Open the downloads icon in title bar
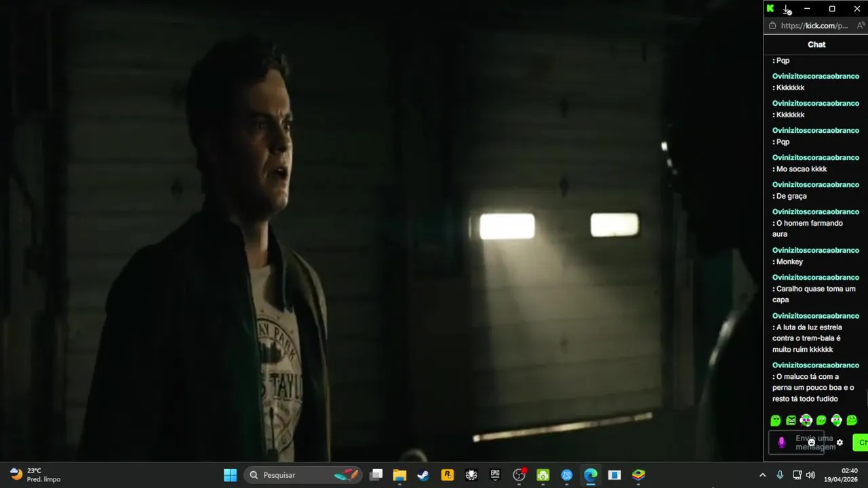The width and height of the screenshot is (868, 488). [787, 9]
